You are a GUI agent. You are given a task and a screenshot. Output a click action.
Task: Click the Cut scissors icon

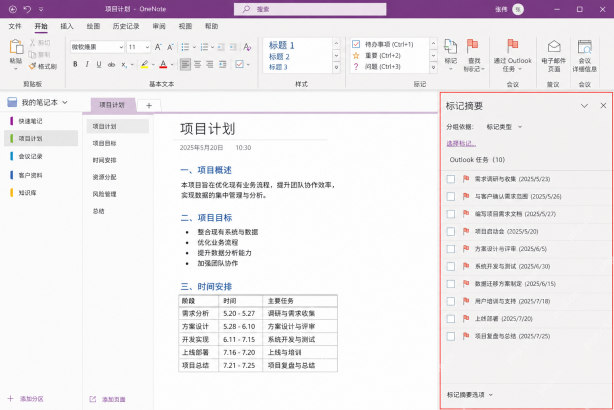[x=33, y=43]
